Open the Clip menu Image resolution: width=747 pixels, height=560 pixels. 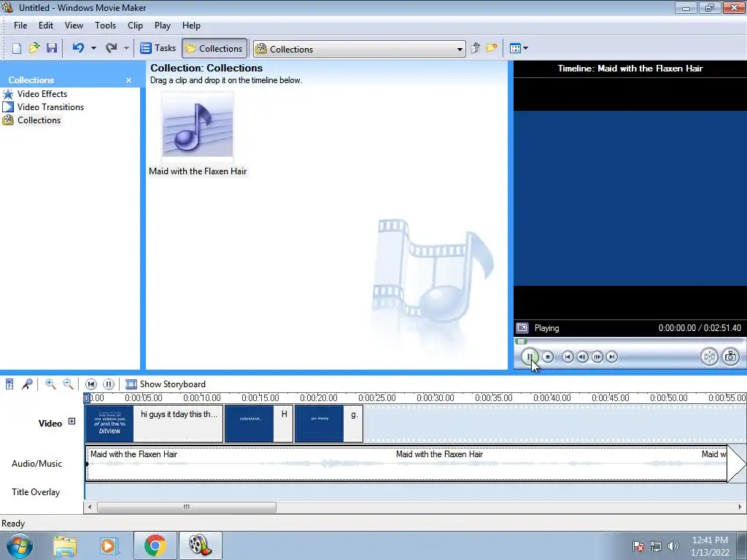pyautogui.click(x=135, y=26)
